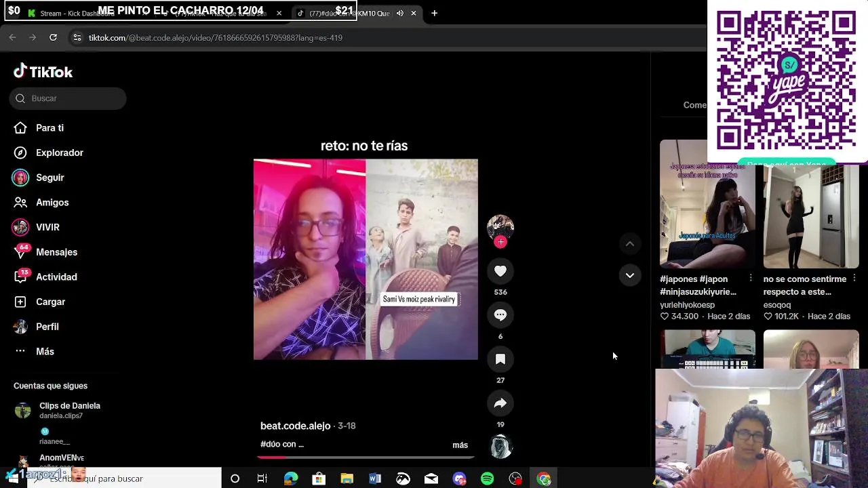Switch to Chrome on the taskbar
This screenshot has width=868, height=488.
point(544,479)
